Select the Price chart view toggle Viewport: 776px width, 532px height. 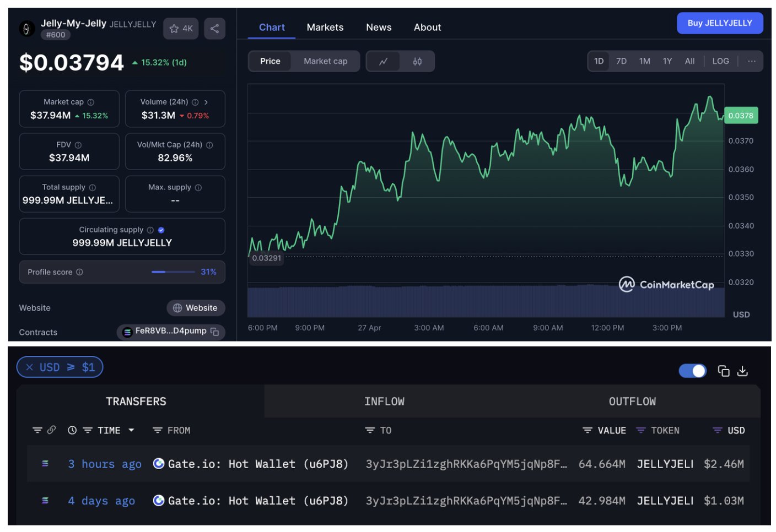coord(270,61)
